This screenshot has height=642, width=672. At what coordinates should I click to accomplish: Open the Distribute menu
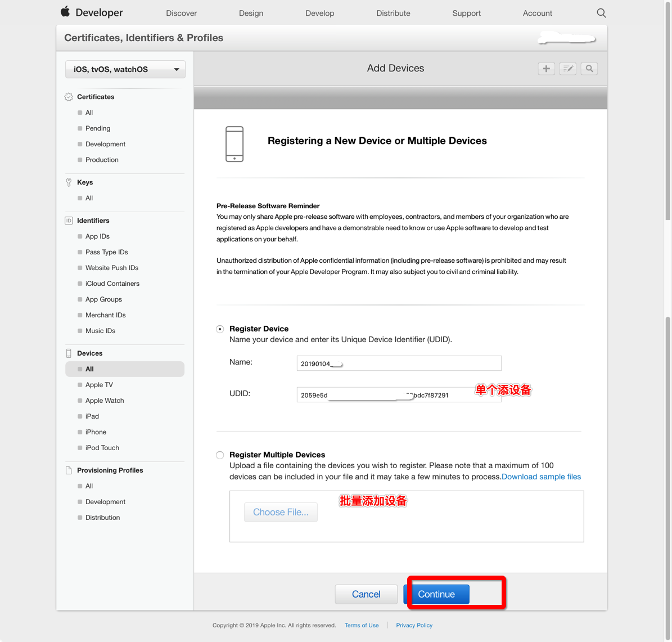tap(393, 14)
